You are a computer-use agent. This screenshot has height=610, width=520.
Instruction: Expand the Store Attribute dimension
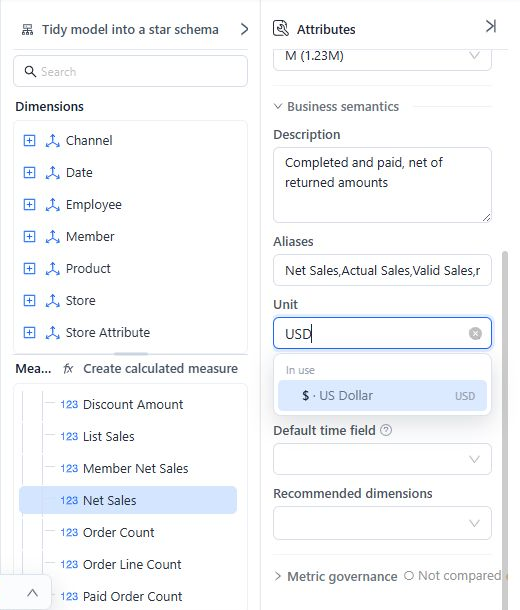tap(29, 333)
